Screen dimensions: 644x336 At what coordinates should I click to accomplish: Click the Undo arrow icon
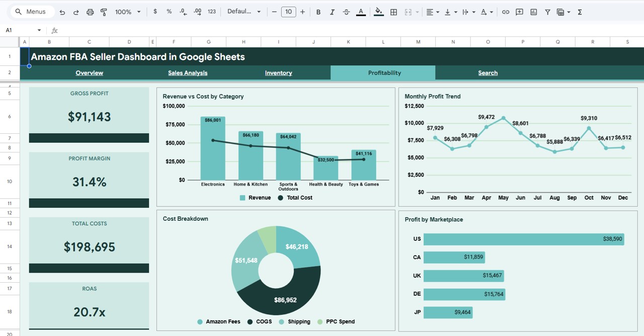(62, 12)
